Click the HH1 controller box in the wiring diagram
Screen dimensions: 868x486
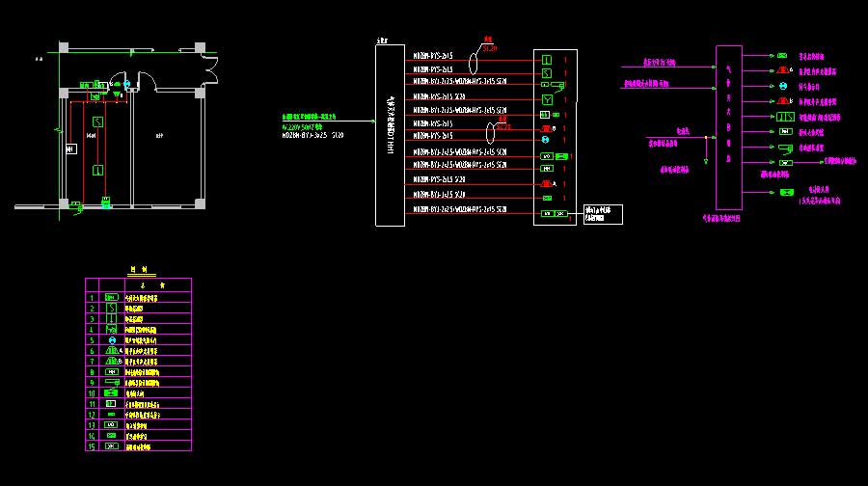click(x=390, y=136)
